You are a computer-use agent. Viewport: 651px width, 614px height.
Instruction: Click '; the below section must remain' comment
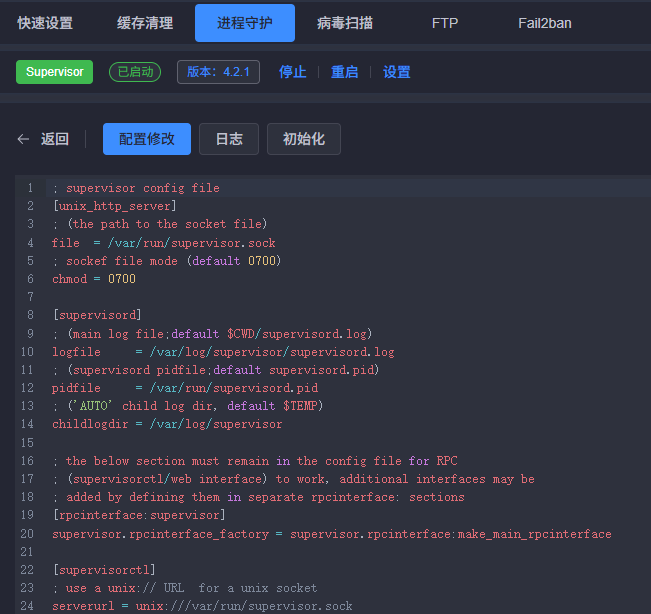click(x=255, y=461)
